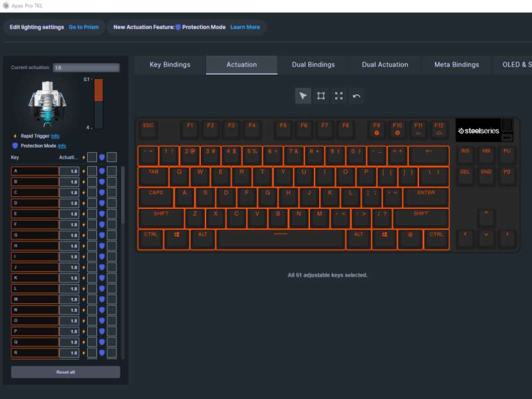Click the TAB key on keyboard diagram
Image resolution: width=532 pixels, height=399 pixels.
tap(154, 176)
